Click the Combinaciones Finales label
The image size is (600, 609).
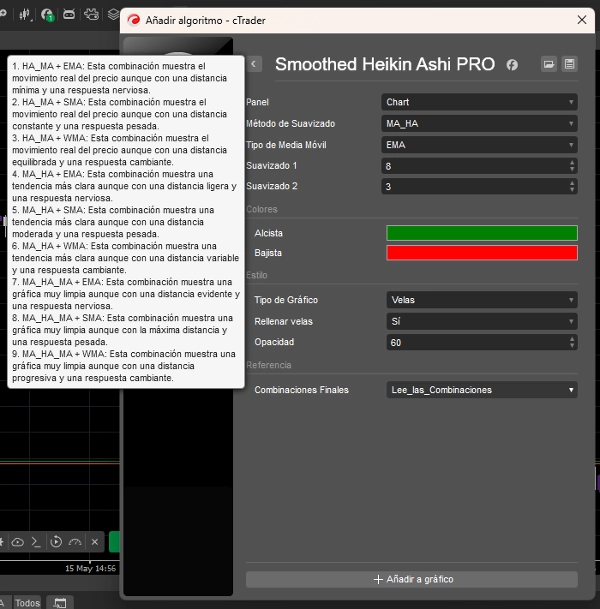point(301,390)
